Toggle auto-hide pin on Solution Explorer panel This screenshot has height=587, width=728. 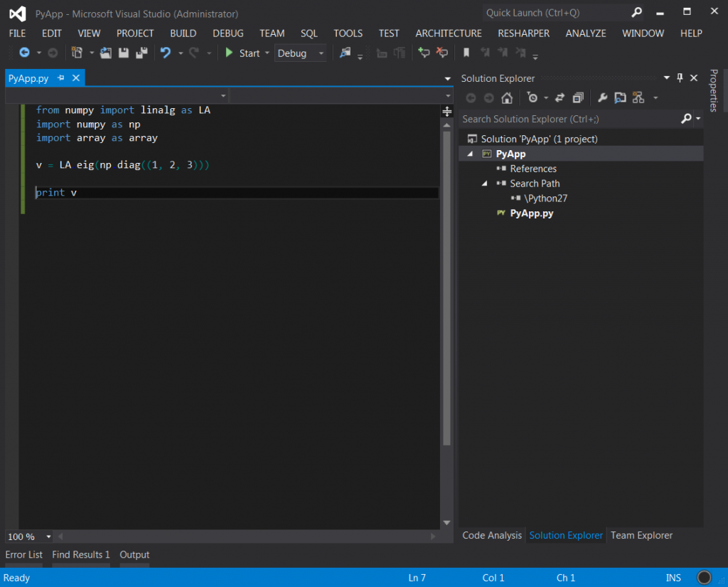click(680, 78)
